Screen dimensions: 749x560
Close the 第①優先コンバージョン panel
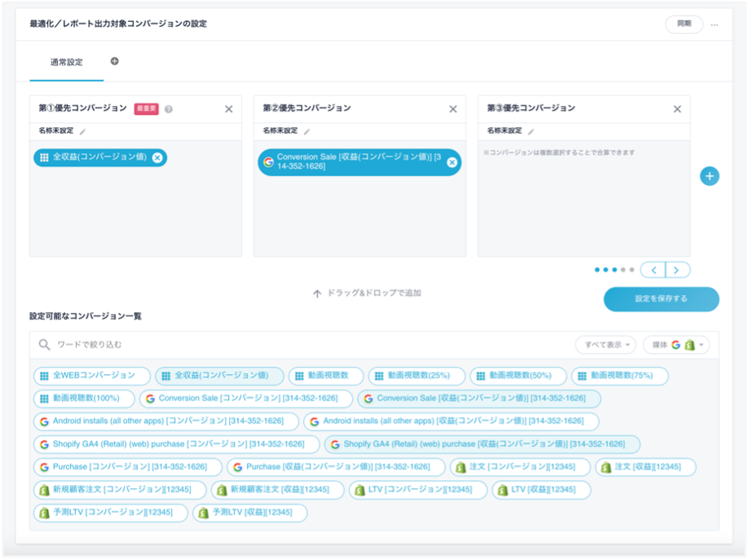(x=229, y=109)
